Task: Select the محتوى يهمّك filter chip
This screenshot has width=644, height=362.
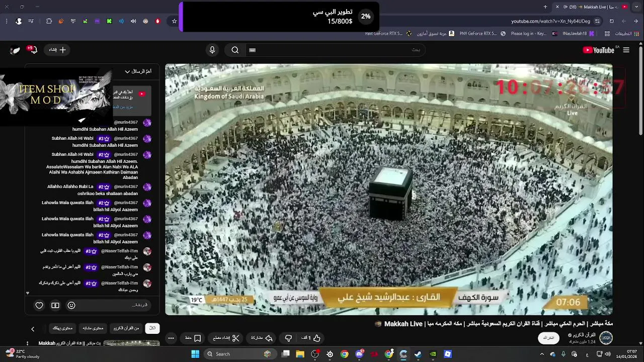Action: tap(63, 328)
